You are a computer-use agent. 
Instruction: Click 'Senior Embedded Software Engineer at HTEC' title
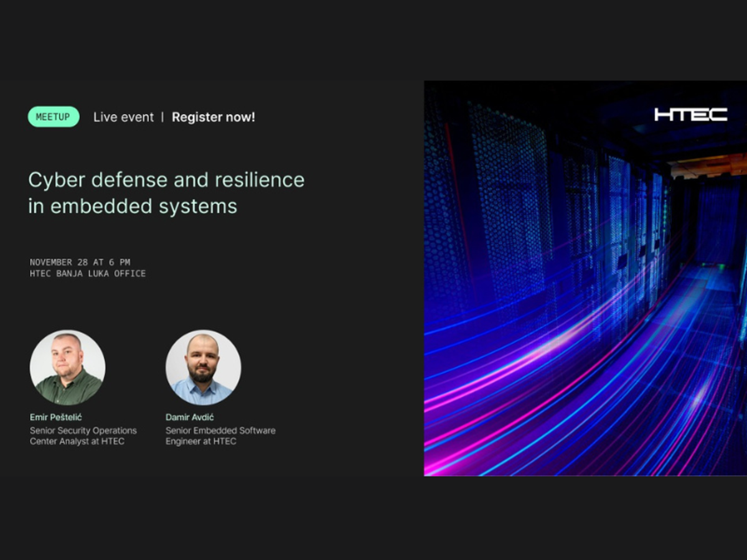click(220, 436)
